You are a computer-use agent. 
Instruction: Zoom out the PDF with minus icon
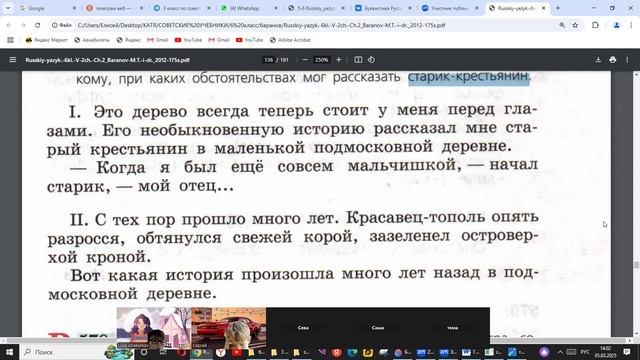305,60
